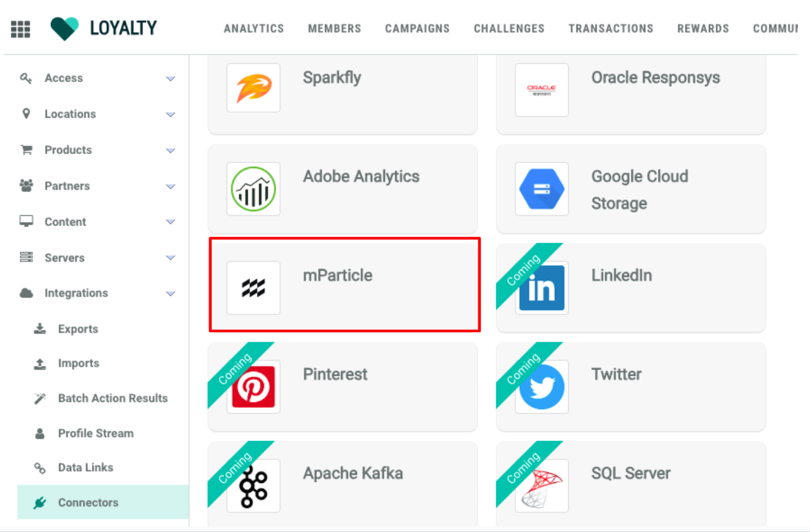Image resolution: width=810 pixels, height=532 pixels.
Task: Open the app grid launcher icon
Action: point(20,29)
